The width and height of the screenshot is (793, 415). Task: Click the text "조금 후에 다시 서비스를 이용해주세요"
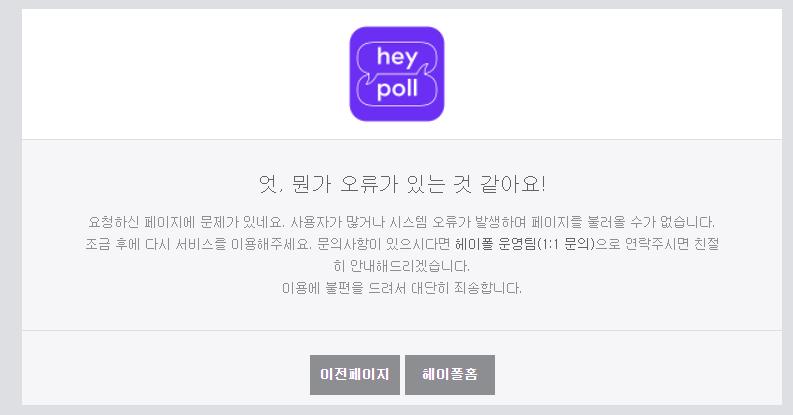(199, 244)
